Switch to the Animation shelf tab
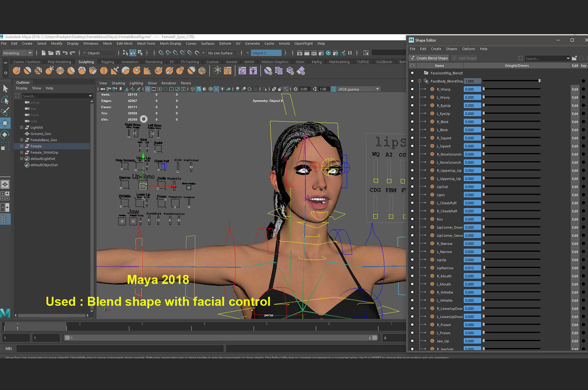This screenshot has height=390, width=588. 130,62
